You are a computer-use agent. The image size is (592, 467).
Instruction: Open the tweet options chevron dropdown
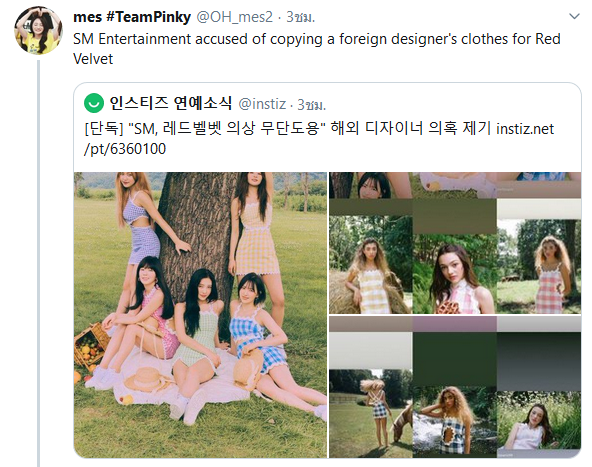pyautogui.click(x=574, y=17)
